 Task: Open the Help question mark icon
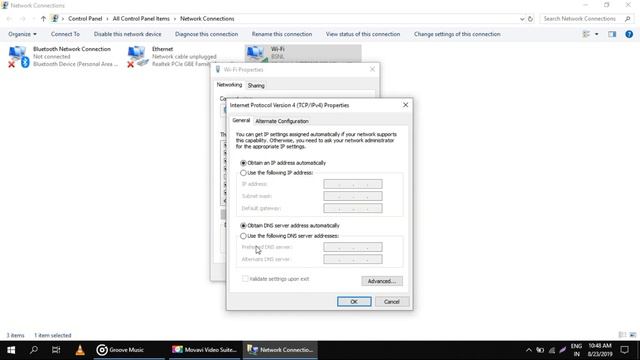coord(629,34)
